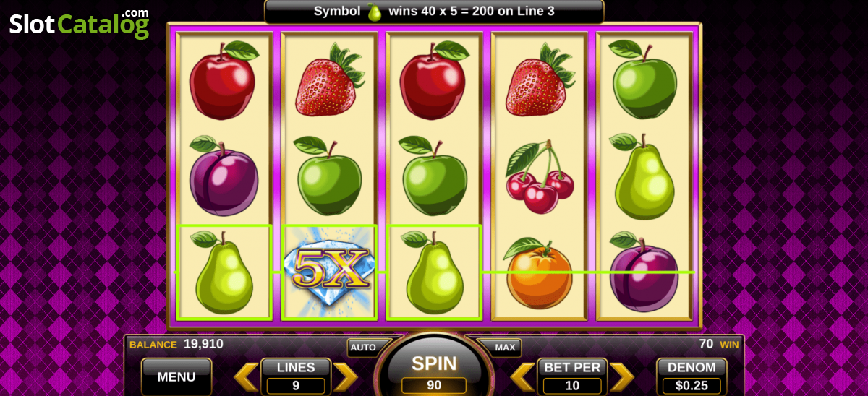Select MAX bet
868x396 pixels.
pos(504,348)
